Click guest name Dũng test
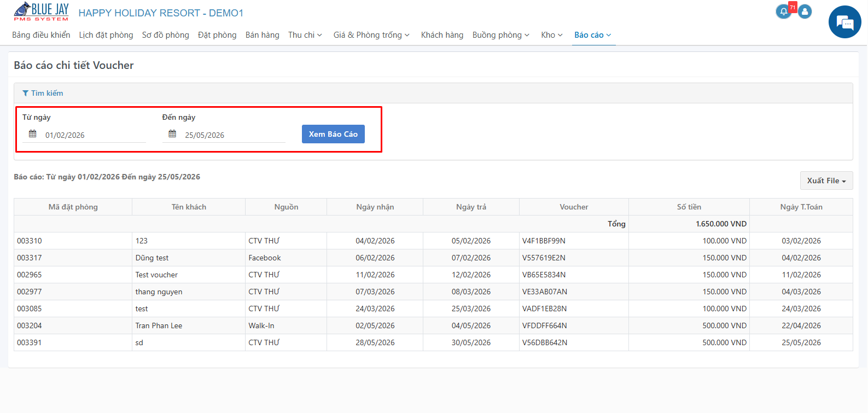The image size is (868, 413). coord(152,258)
